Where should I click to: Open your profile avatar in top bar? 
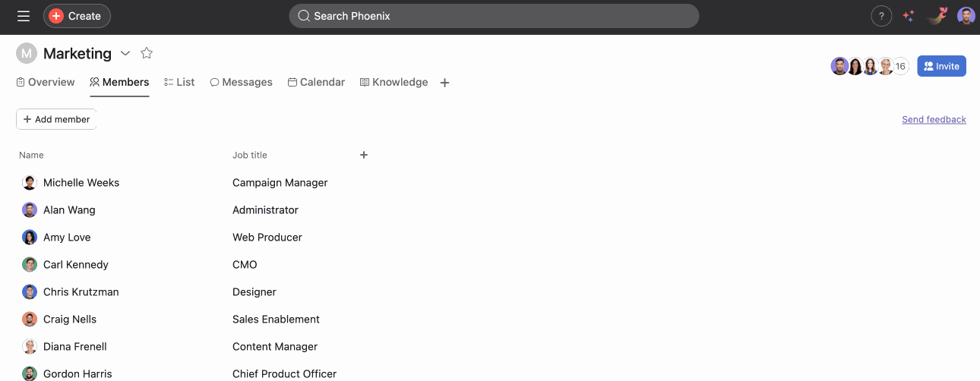point(966,16)
